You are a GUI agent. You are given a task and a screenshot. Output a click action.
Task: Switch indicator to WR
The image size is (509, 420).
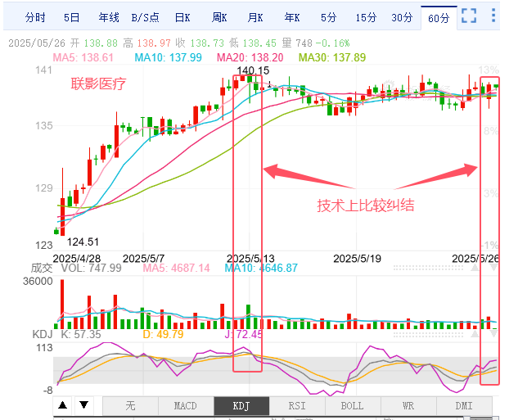point(408,406)
